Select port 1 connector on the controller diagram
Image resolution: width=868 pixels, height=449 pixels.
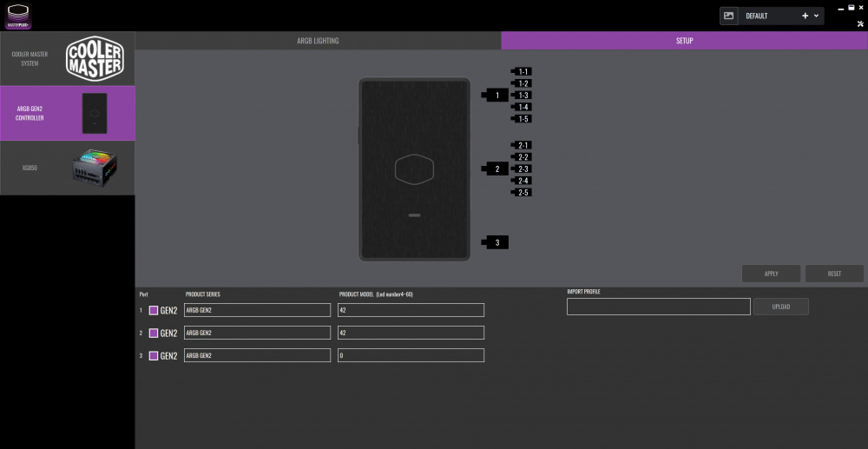pos(496,96)
